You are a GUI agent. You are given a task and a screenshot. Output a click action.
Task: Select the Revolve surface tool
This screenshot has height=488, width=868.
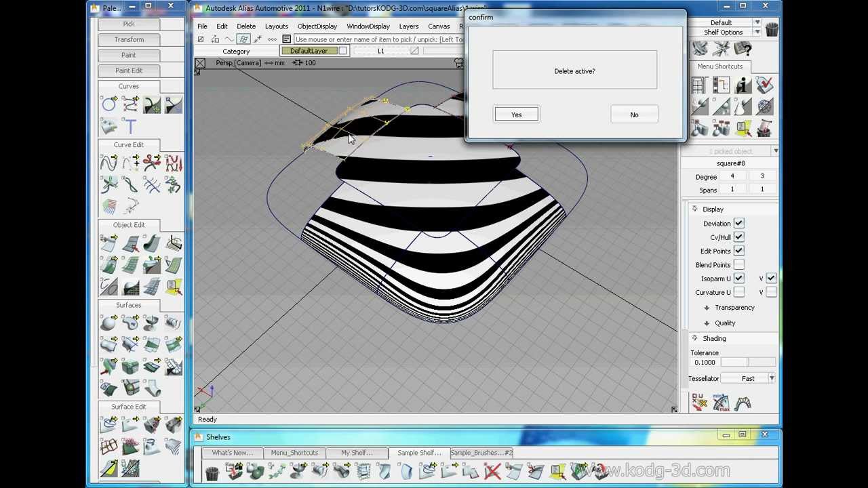(152, 323)
